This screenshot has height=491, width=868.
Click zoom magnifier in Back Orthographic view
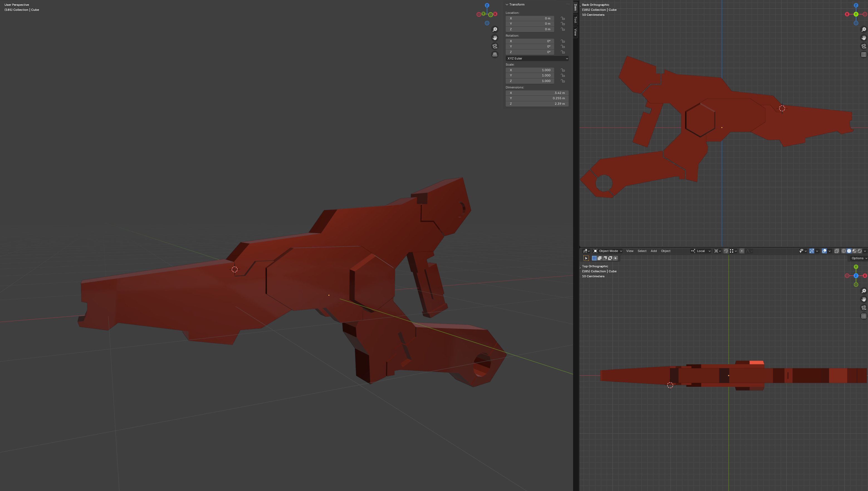coord(864,30)
